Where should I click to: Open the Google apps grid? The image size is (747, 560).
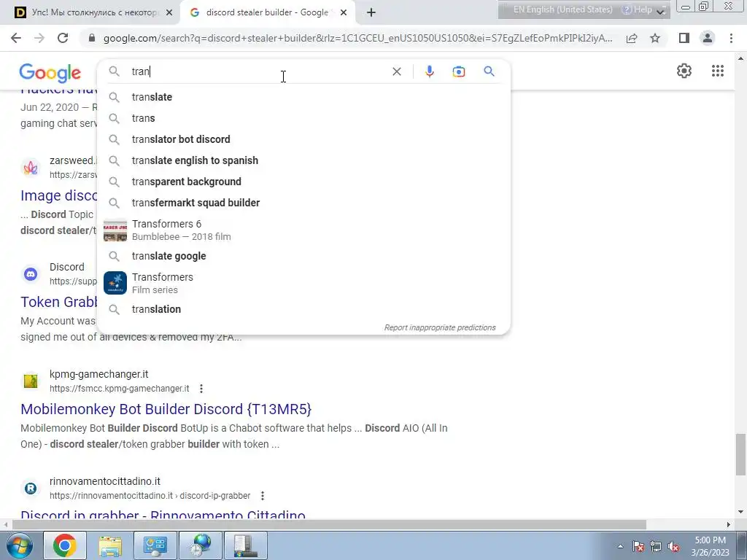point(718,71)
